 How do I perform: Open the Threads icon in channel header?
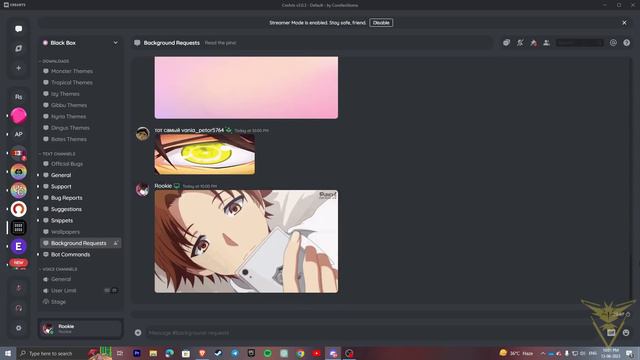click(x=507, y=43)
